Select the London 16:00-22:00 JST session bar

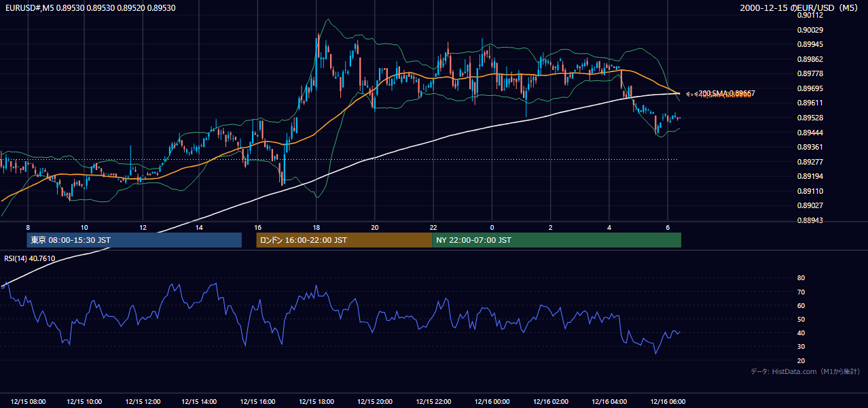coord(344,240)
